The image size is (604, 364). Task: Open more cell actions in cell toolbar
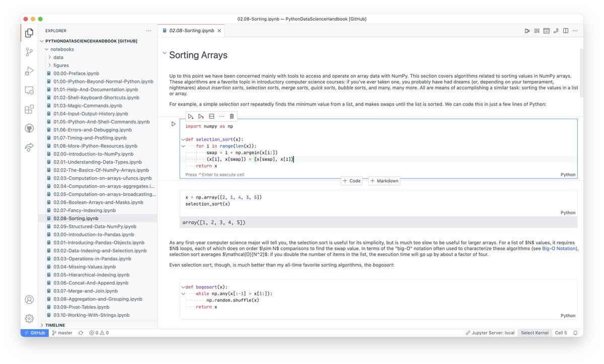[x=221, y=116]
